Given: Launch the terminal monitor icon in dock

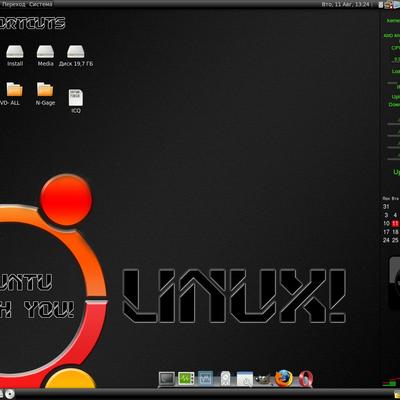Looking at the screenshot, I should tap(167, 379).
